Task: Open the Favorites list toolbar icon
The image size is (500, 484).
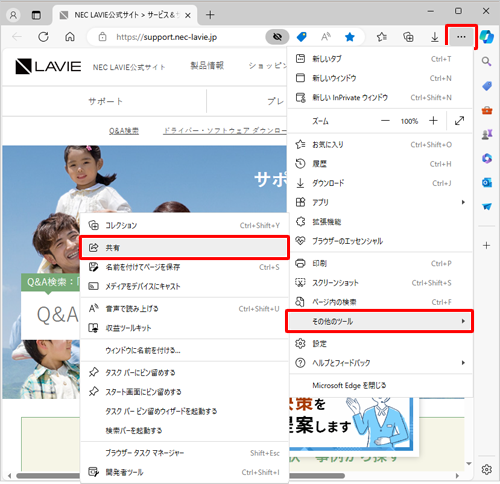Action: [382, 37]
